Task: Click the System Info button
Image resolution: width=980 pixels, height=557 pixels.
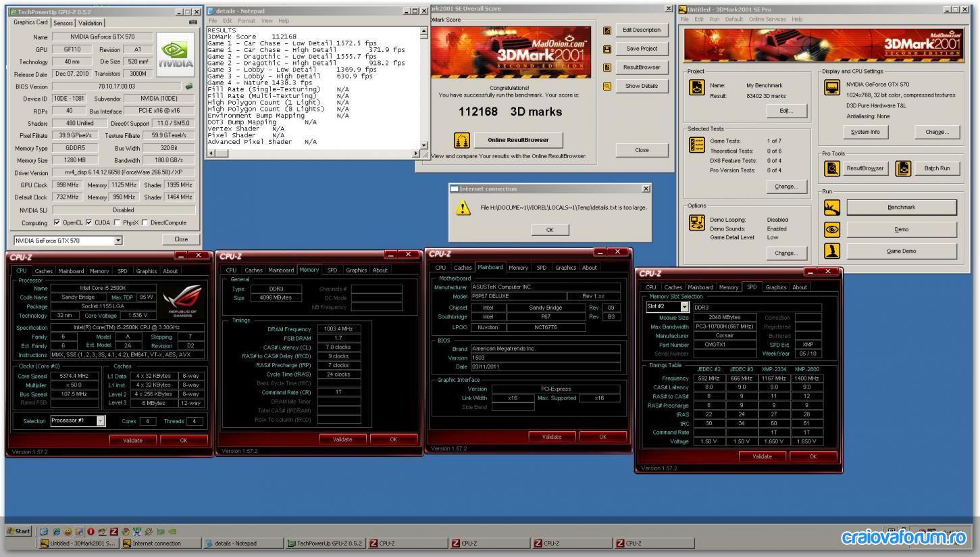Action: click(865, 132)
